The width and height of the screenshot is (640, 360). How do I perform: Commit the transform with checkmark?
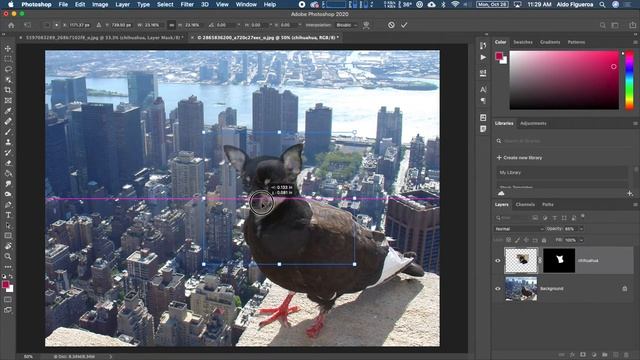(x=404, y=25)
